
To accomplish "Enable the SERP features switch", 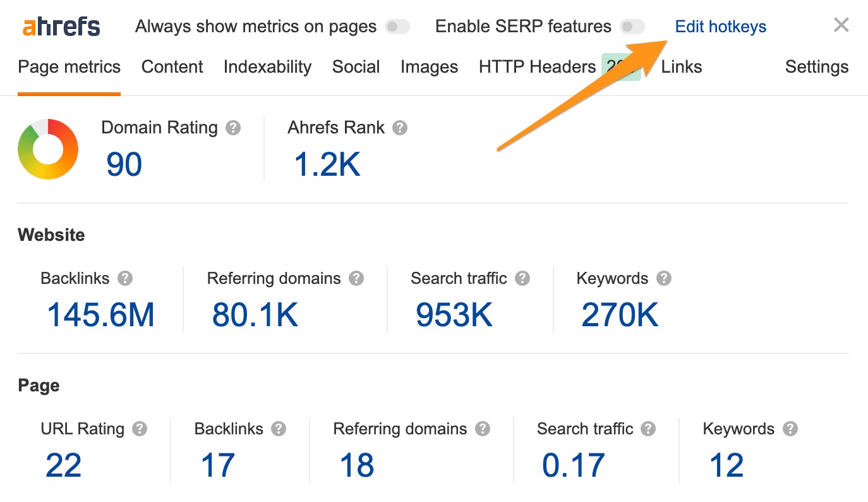I will (x=632, y=27).
